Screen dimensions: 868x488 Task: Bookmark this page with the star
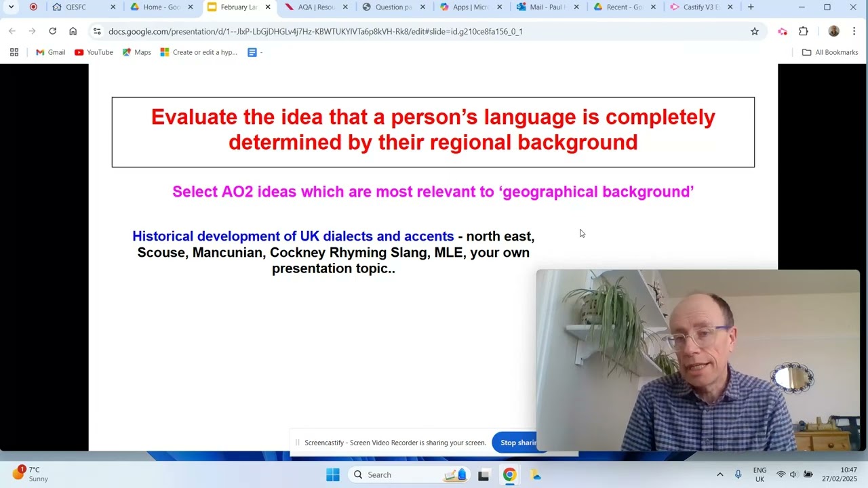754,31
